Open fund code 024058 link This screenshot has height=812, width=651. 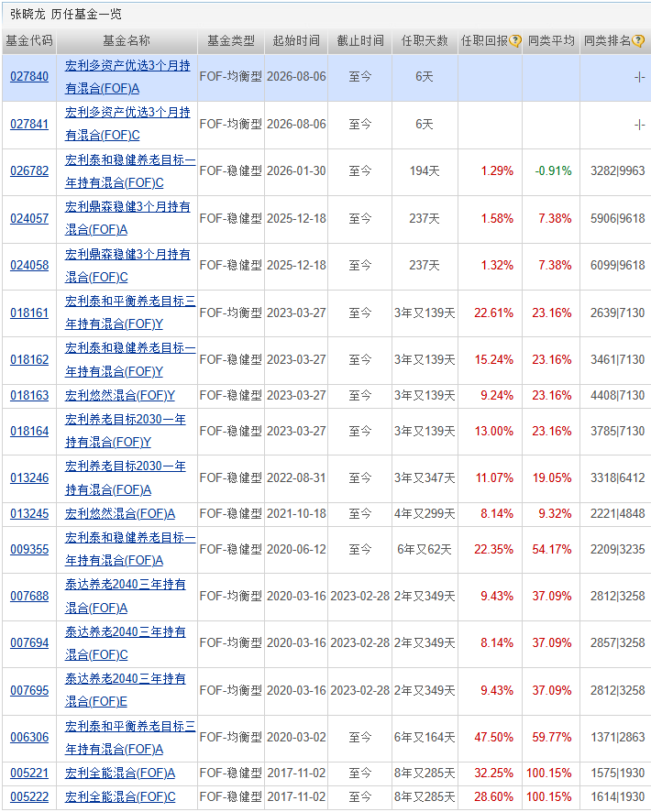point(29,265)
